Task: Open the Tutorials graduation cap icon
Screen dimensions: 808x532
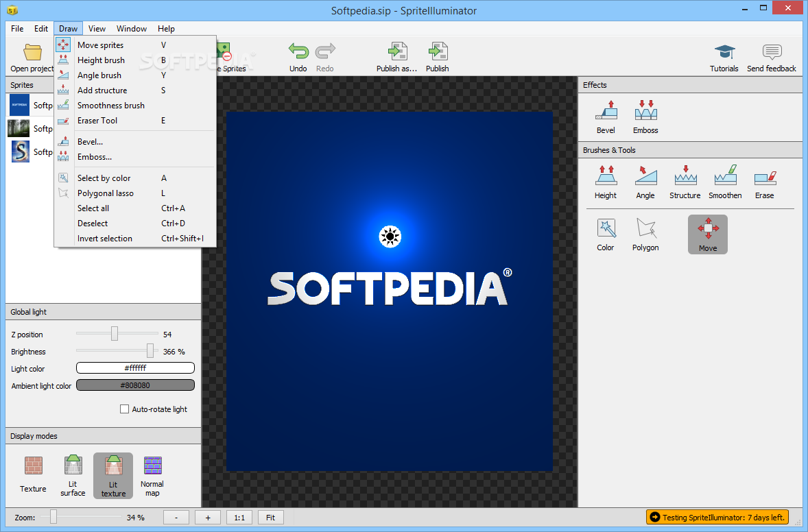Action: click(724, 52)
